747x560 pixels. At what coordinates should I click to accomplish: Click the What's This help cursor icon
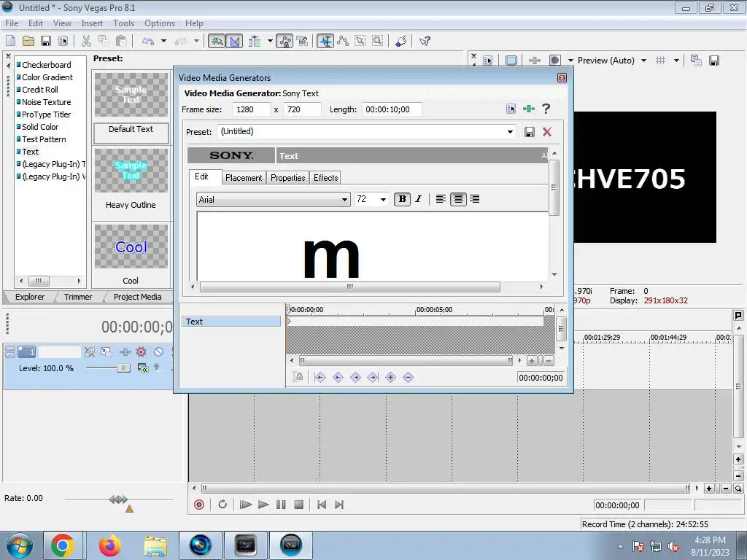(x=425, y=41)
